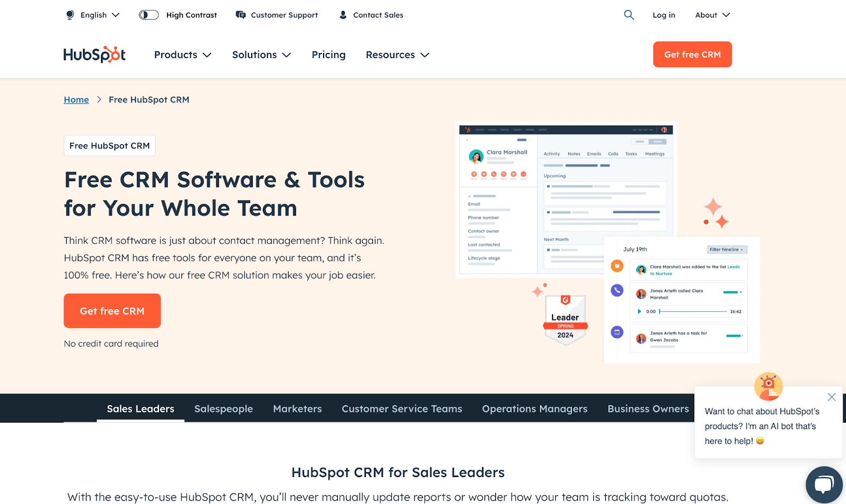The width and height of the screenshot is (846, 504).
Task: Open the chat widget icon bottom right
Action: pos(823,484)
